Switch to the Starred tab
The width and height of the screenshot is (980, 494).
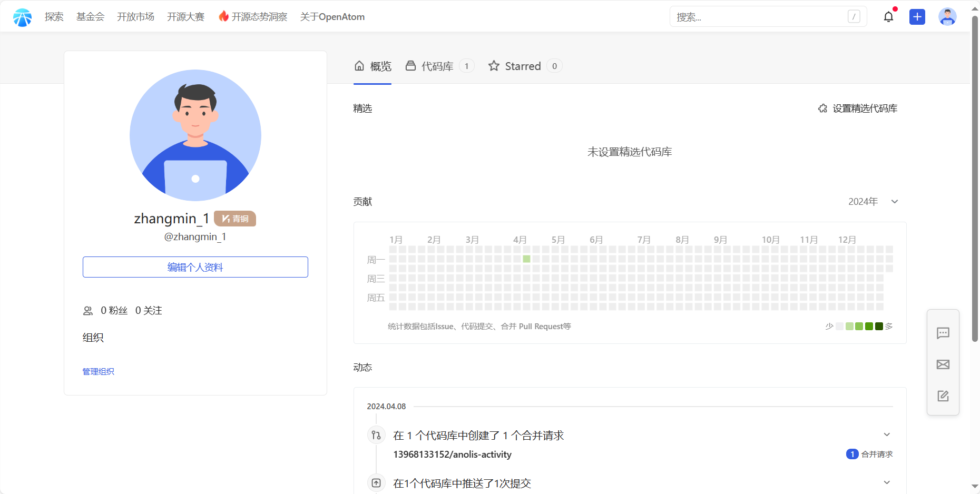pyautogui.click(x=525, y=66)
